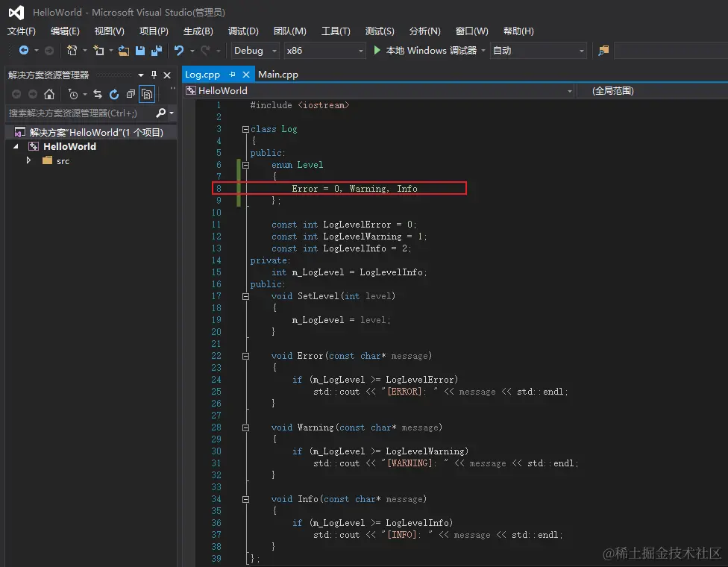Close the Log.cpp tab
The height and width of the screenshot is (567, 728).
246,75
